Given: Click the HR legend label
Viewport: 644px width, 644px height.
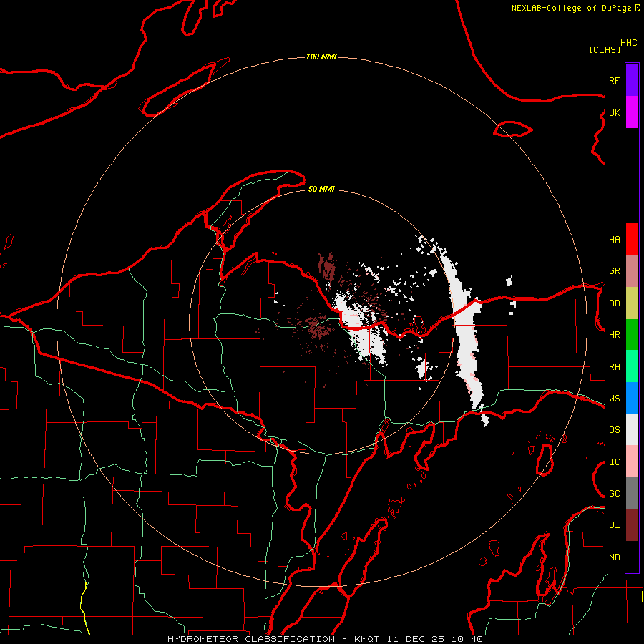Looking at the screenshot, I should pyautogui.click(x=614, y=335).
